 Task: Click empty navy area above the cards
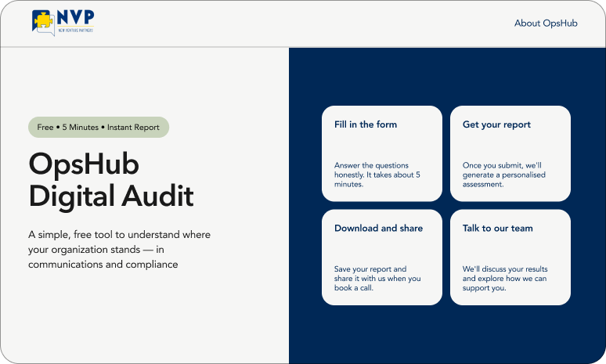(x=446, y=74)
